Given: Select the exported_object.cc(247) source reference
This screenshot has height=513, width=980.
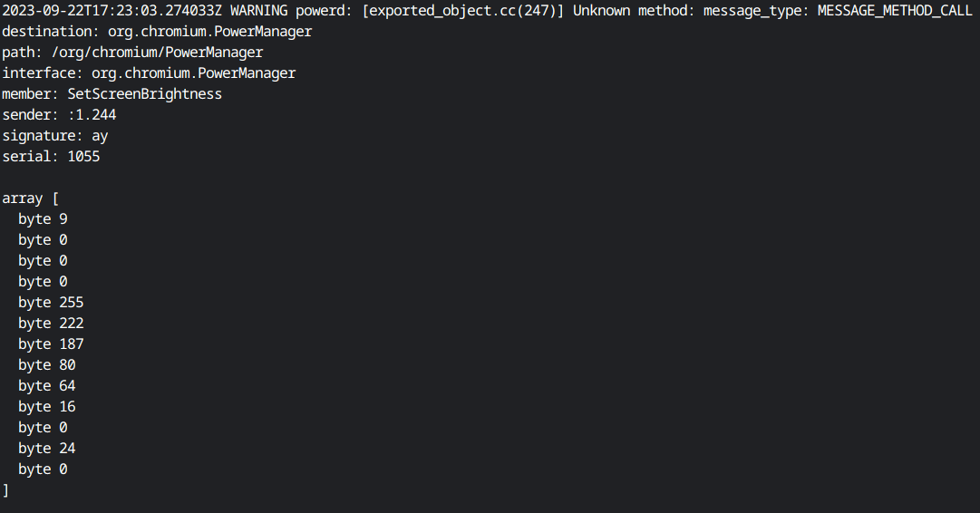Looking at the screenshot, I should coord(463,11).
